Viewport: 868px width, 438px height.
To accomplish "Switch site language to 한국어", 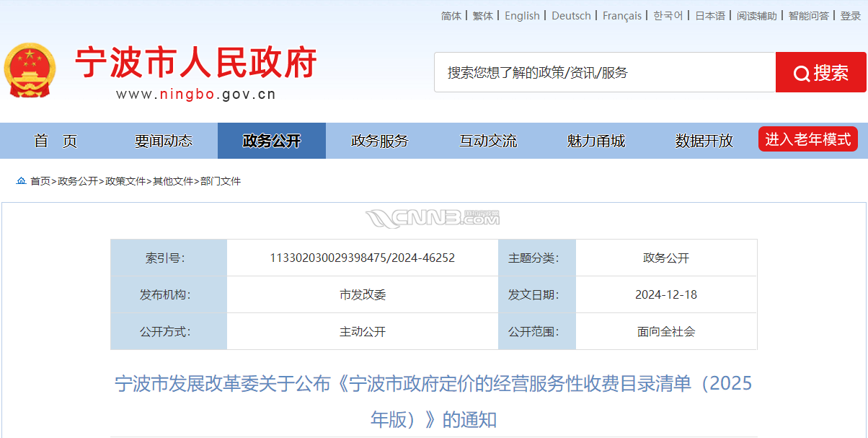I will [668, 16].
